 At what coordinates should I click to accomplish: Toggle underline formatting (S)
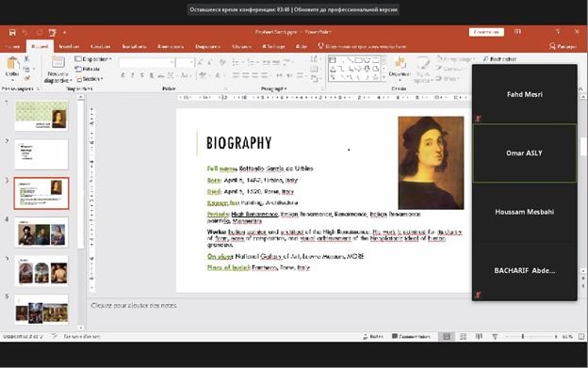[142, 75]
